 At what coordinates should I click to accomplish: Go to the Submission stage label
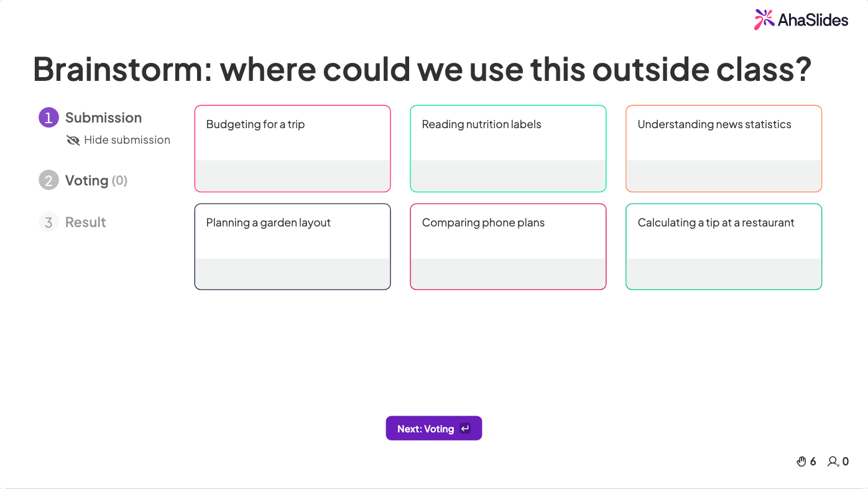tap(103, 118)
